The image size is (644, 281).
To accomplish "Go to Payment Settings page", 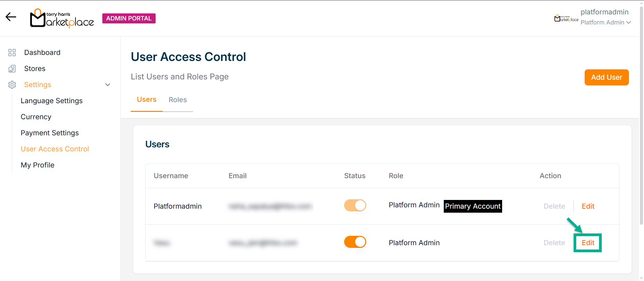I will point(50,133).
